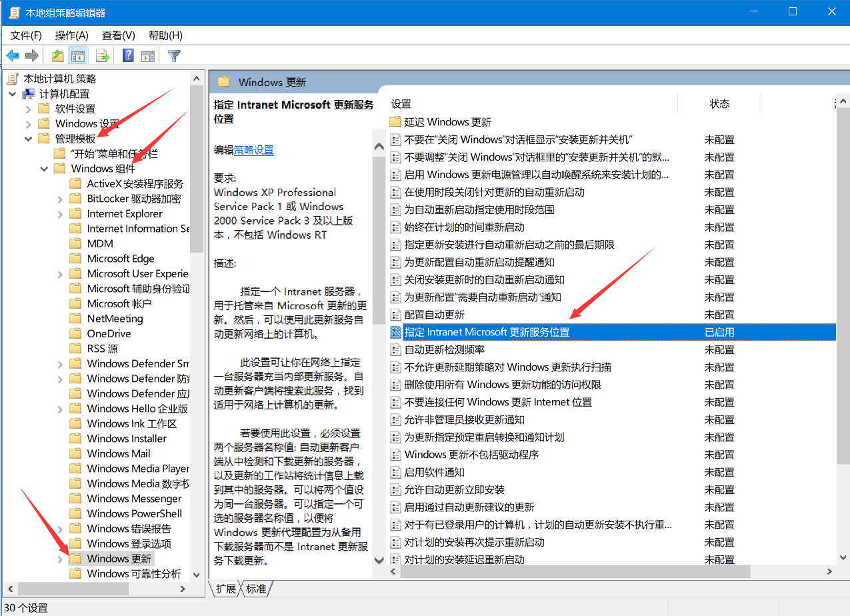Select the Windows Messenger tree item

[134, 499]
